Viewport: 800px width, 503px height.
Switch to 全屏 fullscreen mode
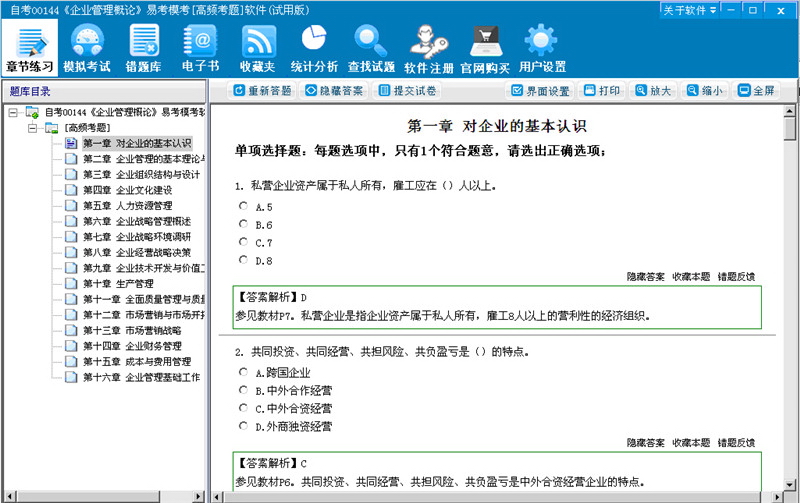click(x=756, y=91)
